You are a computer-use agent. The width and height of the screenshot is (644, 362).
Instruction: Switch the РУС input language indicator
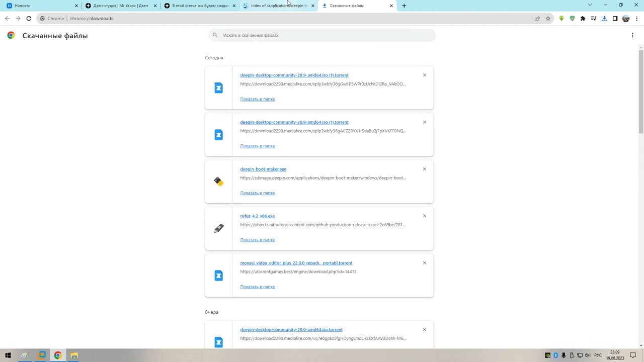598,355
